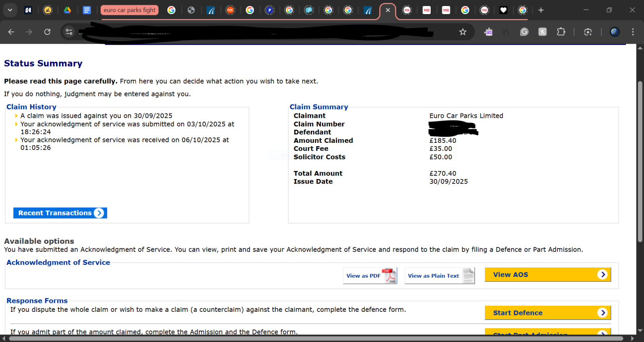Bookmark this page with the star icon

(x=463, y=32)
